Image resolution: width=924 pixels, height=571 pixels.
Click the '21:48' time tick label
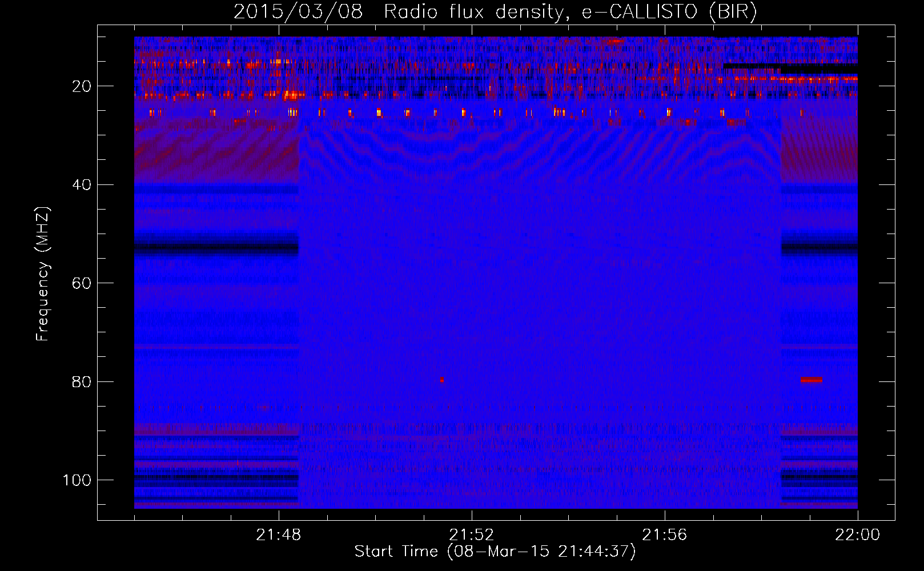tap(279, 535)
